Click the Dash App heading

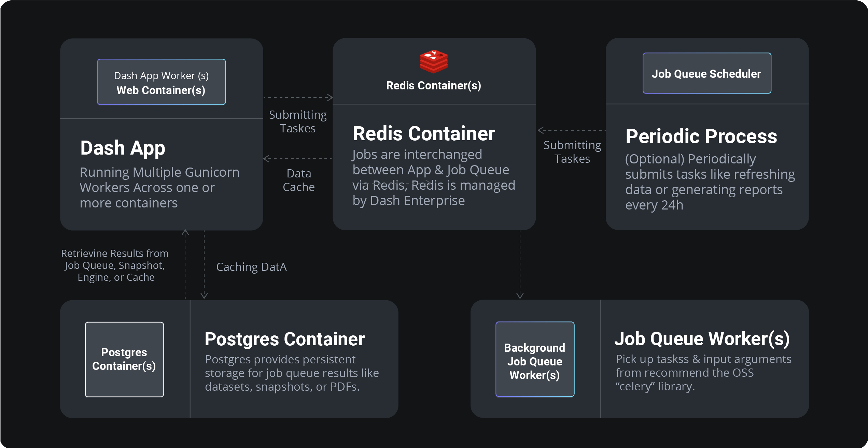[x=123, y=148]
